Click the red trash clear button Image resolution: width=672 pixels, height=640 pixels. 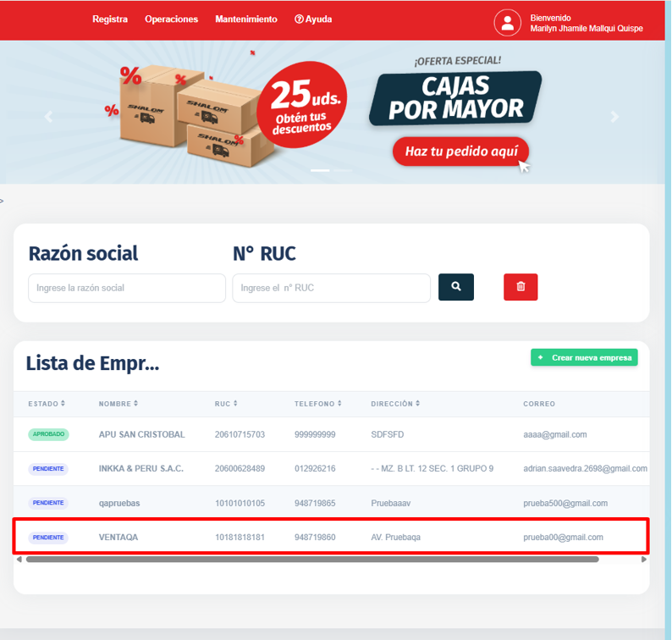(x=521, y=287)
